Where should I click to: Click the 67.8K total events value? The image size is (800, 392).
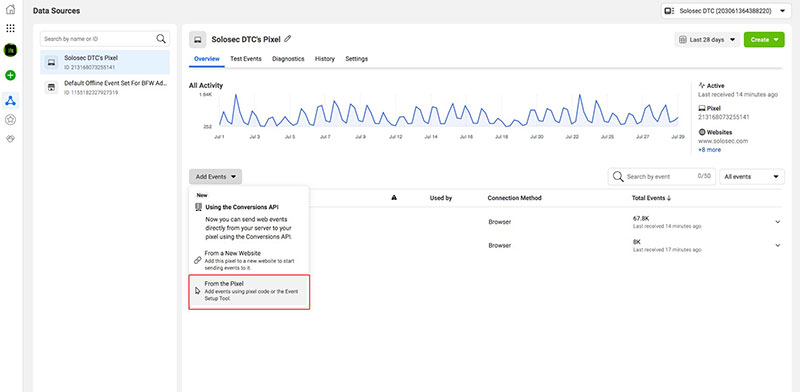(641, 218)
